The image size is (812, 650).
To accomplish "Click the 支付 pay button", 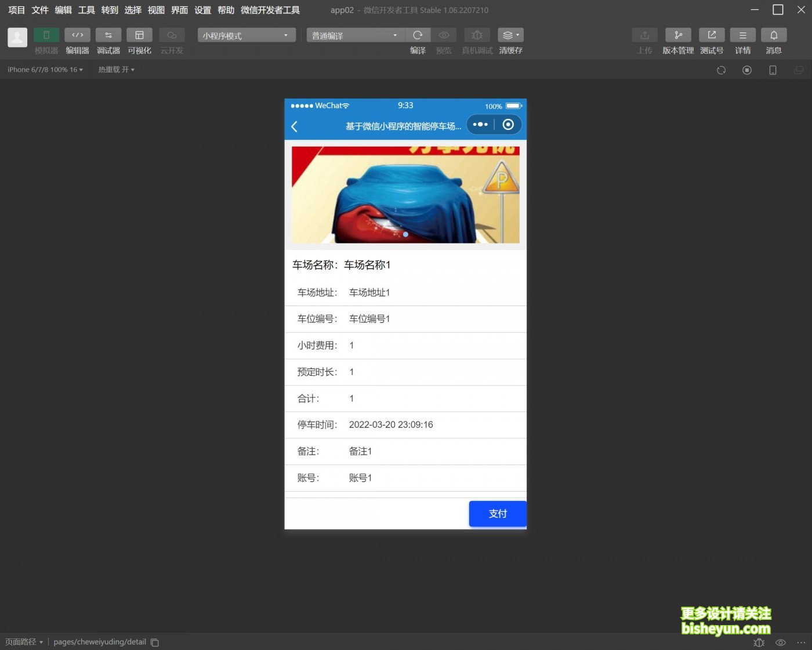I will 498,514.
